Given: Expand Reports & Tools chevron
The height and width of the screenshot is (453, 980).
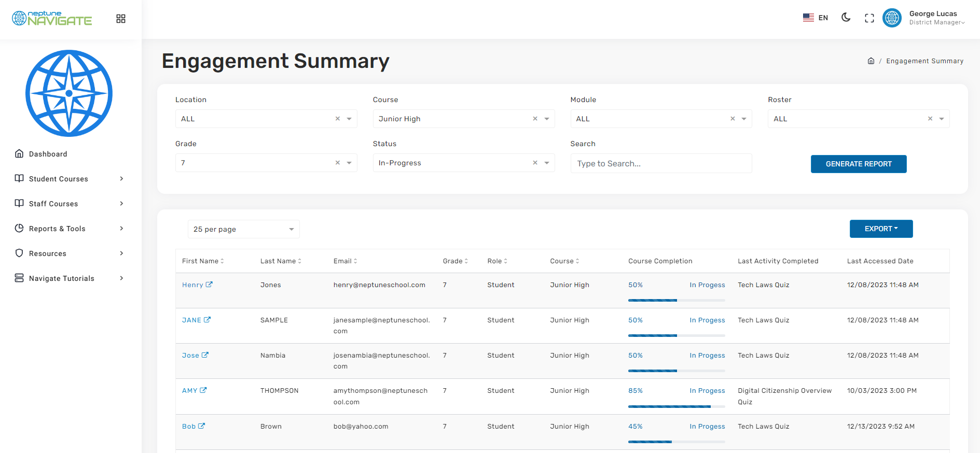Looking at the screenshot, I should pos(121,229).
